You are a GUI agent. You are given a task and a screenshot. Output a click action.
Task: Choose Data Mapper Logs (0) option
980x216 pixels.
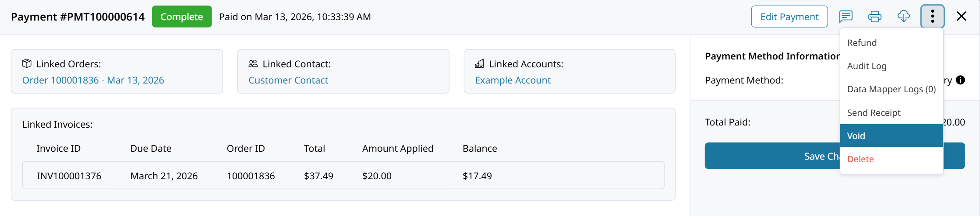click(x=891, y=89)
